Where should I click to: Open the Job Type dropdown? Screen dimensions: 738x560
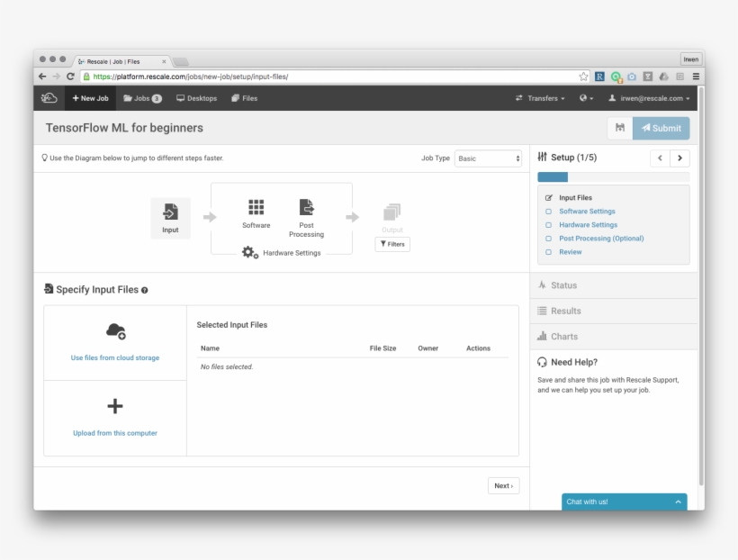[488, 158]
